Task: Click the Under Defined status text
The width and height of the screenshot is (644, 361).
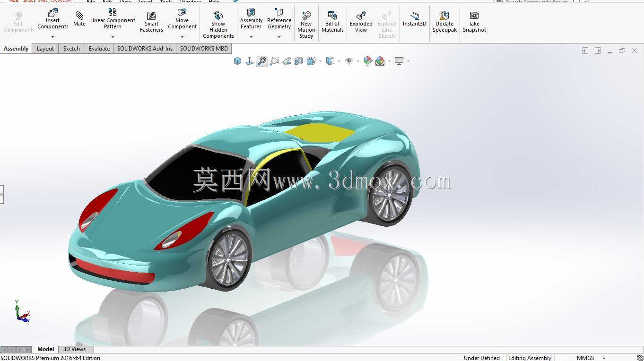Action: (x=482, y=358)
